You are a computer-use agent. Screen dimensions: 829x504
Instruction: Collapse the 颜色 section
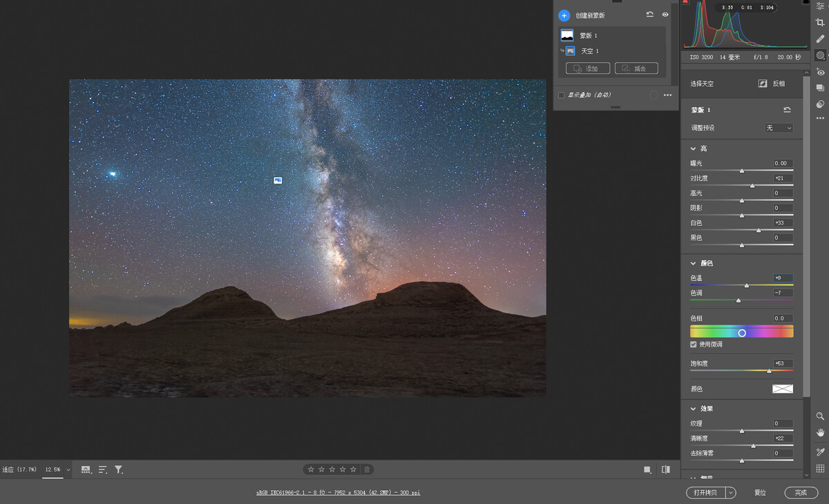[693, 263]
